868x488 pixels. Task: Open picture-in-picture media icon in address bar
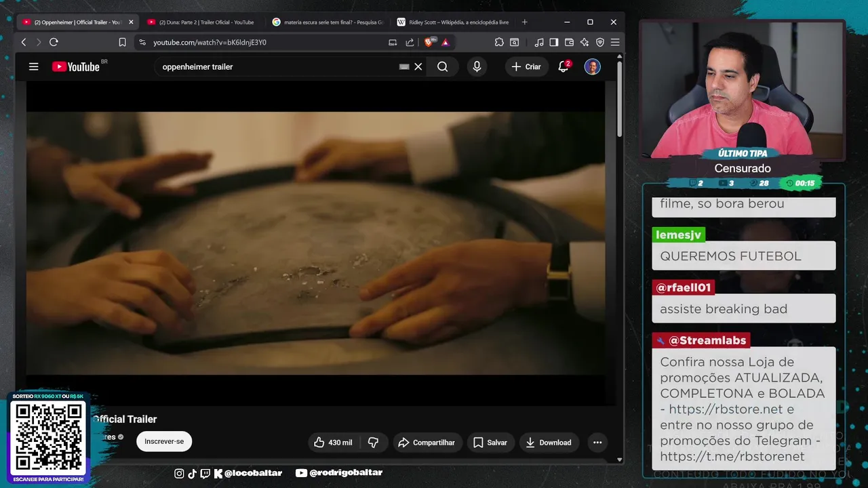coord(393,42)
